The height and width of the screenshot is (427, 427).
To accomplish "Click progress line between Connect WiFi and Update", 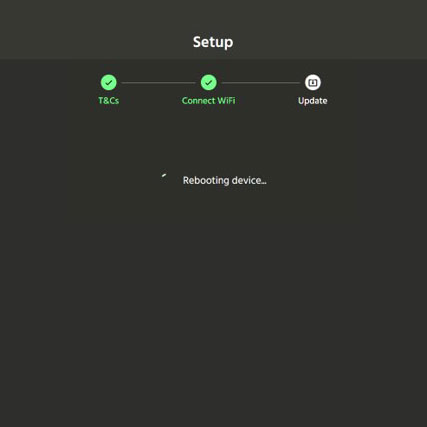I will pos(261,83).
